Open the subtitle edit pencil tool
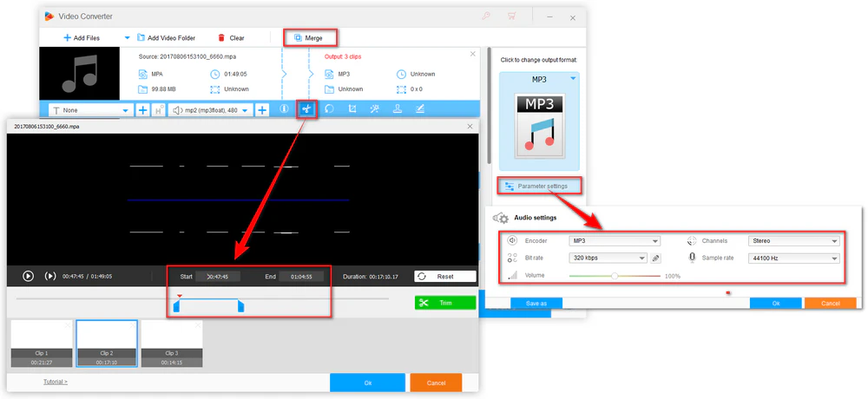This screenshot has height=399, width=868. [420, 109]
